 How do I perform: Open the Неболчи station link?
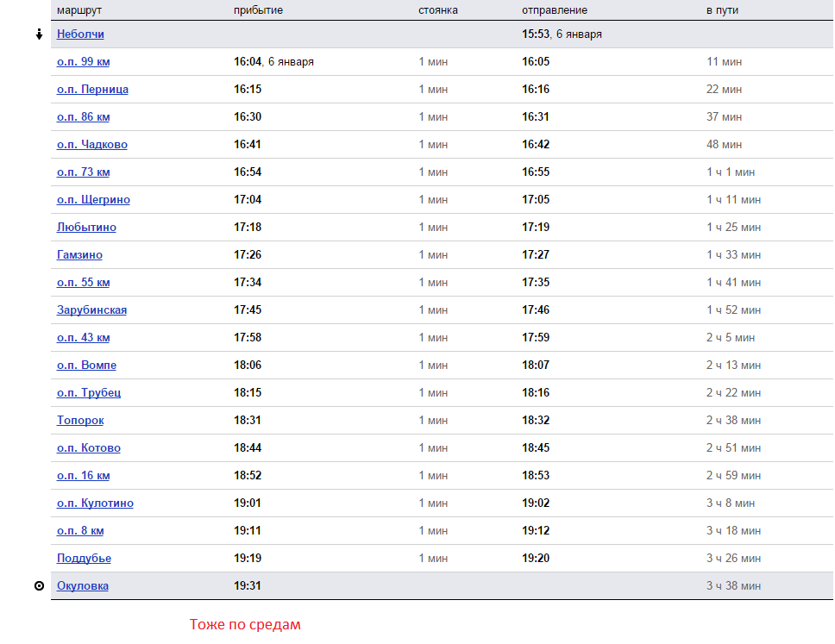click(80, 34)
